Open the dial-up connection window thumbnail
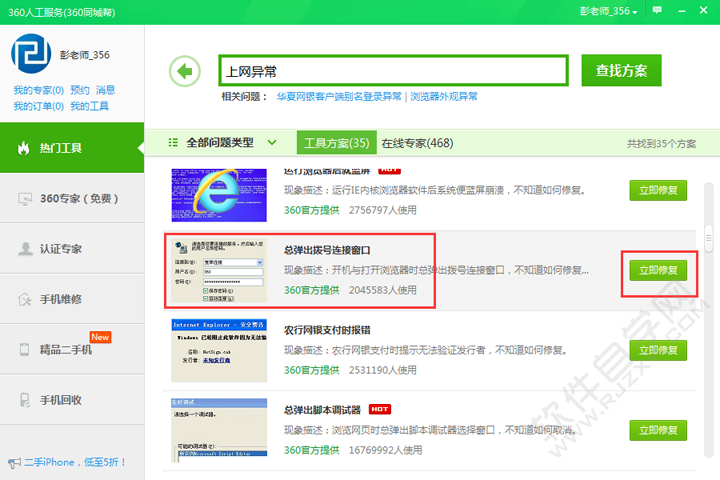This screenshot has height=480, width=720. point(219,271)
